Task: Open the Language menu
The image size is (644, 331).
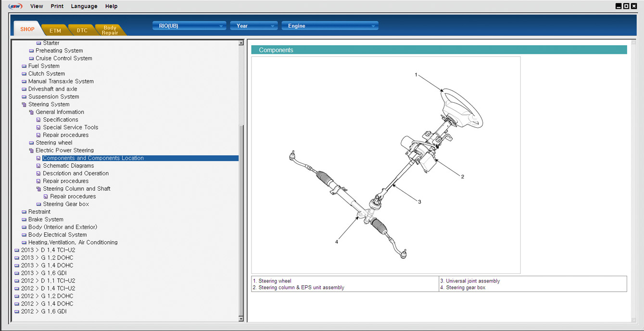Action: (x=84, y=6)
